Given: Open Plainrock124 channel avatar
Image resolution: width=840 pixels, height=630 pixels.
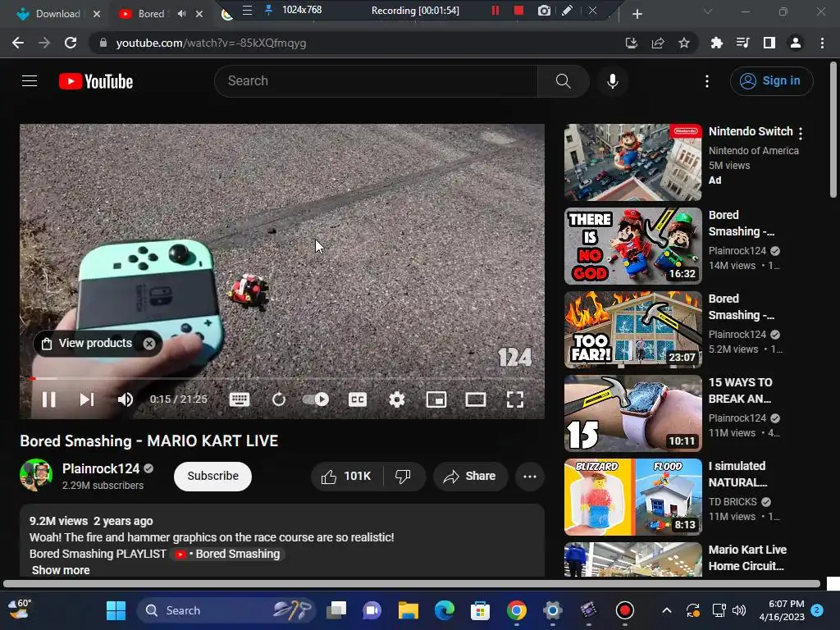Looking at the screenshot, I should pyautogui.click(x=36, y=475).
